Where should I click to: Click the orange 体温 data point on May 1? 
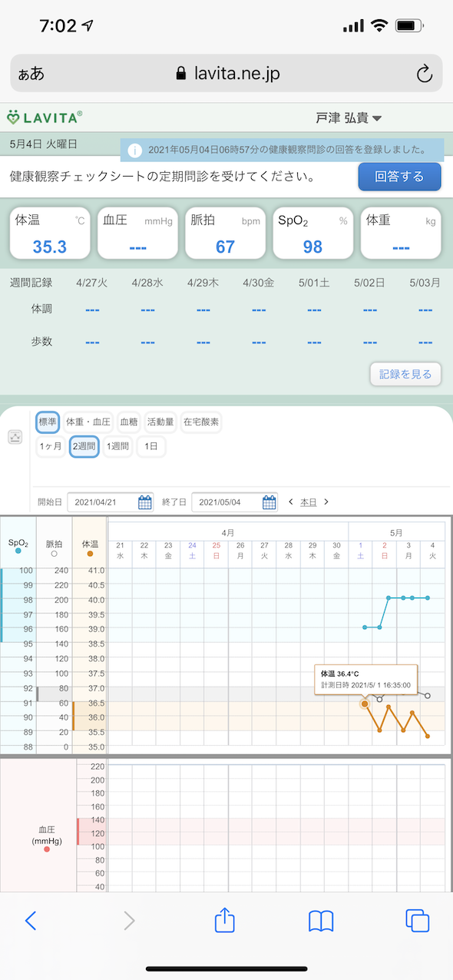tap(365, 704)
